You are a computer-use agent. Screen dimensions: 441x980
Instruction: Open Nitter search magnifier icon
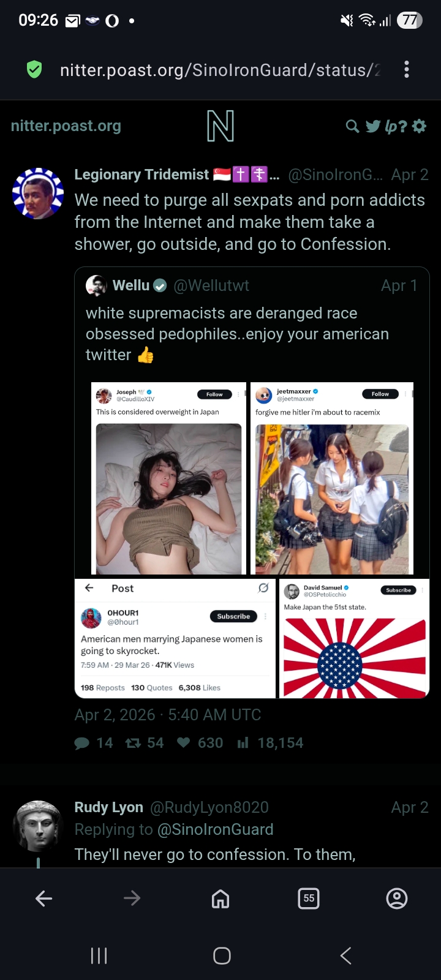352,126
